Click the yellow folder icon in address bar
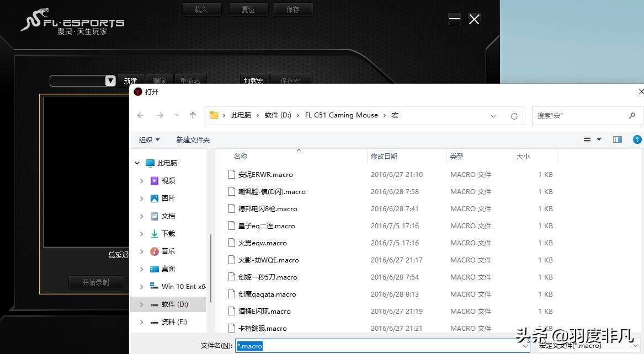Image resolution: width=644 pixels, height=354 pixels. point(214,115)
